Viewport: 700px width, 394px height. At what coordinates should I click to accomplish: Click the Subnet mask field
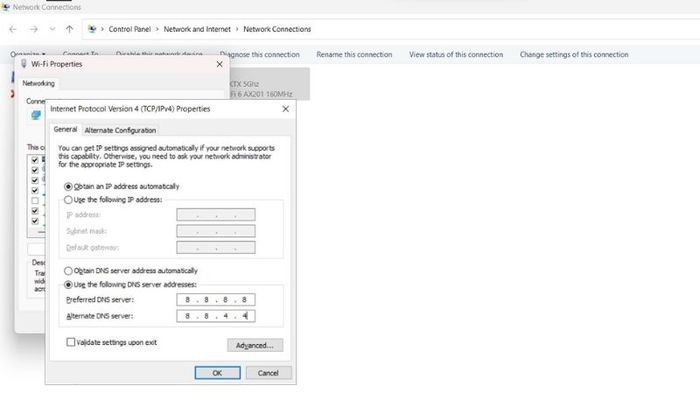click(216, 231)
